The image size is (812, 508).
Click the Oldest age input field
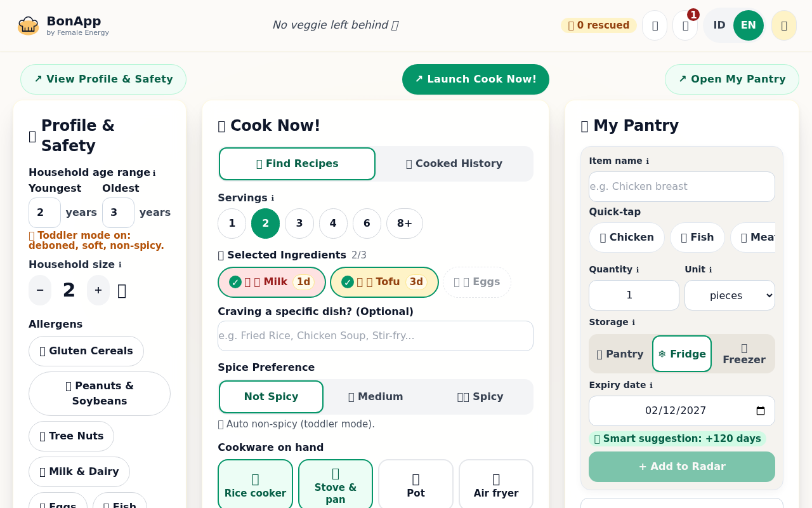(118, 213)
